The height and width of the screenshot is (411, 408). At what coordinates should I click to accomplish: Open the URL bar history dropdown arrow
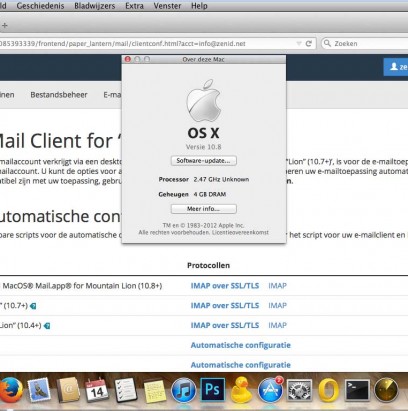point(299,44)
